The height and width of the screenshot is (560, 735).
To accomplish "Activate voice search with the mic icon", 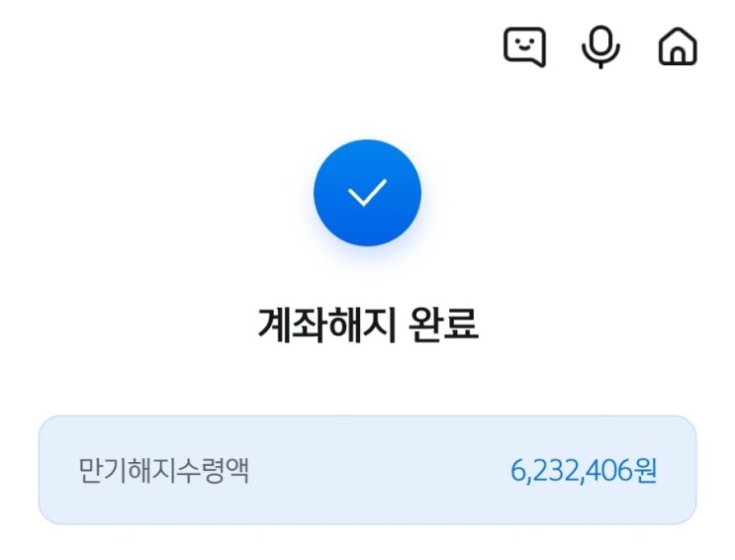I will tap(600, 47).
